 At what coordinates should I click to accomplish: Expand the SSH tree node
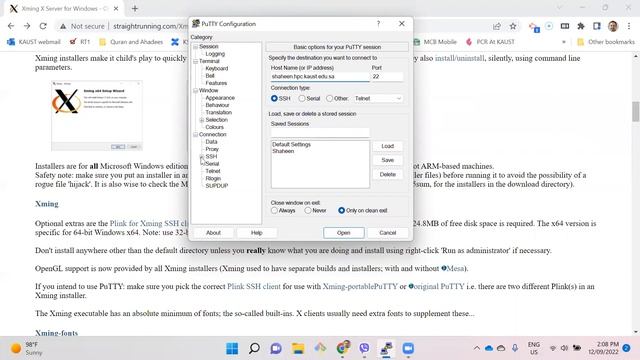pyautogui.click(x=202, y=157)
